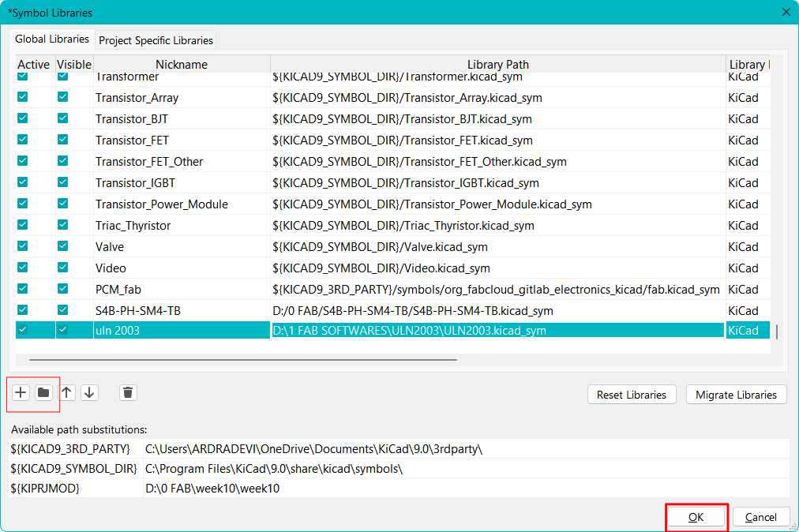
Task: Click C:\Program Files\KiCad symbols path value
Action: [x=274, y=468]
